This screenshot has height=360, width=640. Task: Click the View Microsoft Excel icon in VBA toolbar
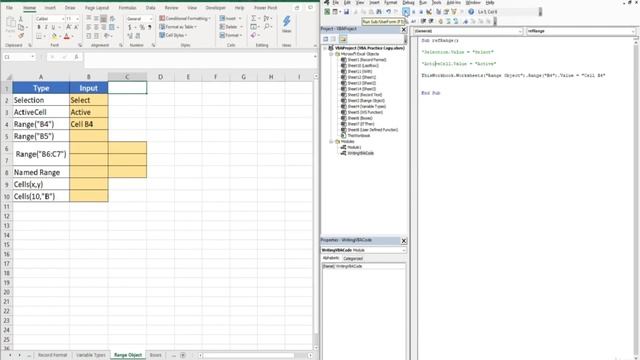[x=327, y=12]
